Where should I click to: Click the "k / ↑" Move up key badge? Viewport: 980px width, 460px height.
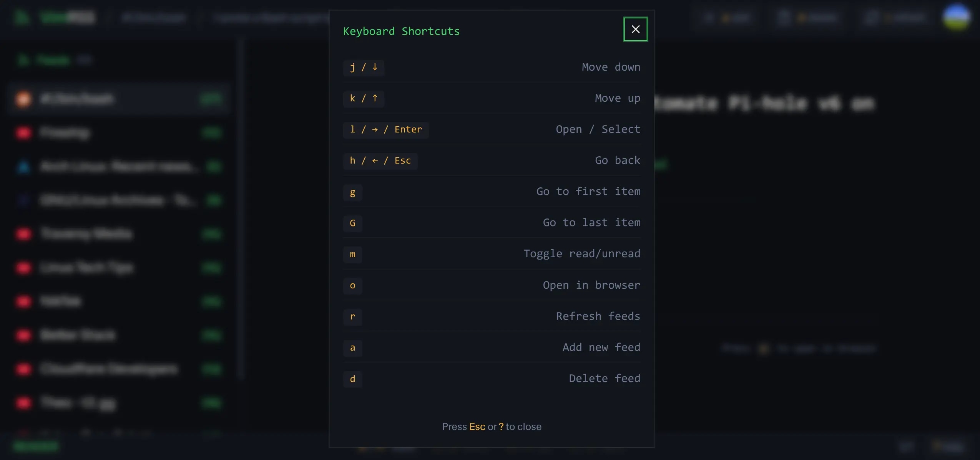point(364,98)
